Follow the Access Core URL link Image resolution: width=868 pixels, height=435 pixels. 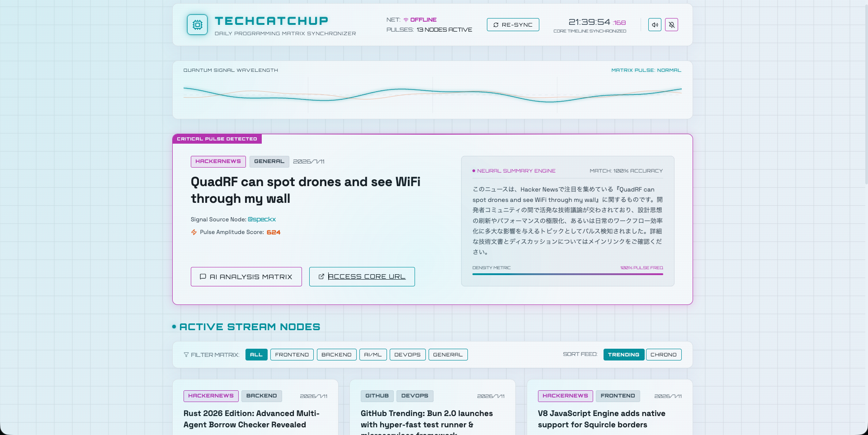(x=362, y=276)
